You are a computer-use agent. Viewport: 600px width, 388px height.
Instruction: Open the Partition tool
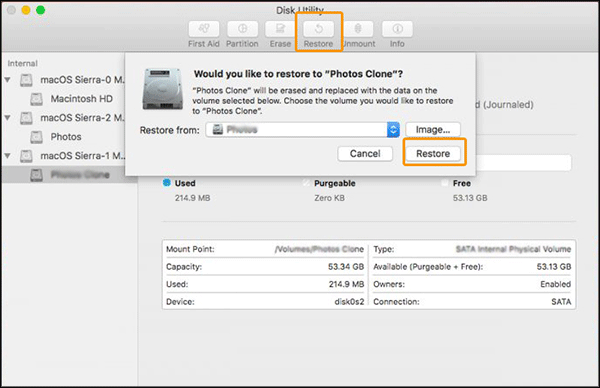pyautogui.click(x=242, y=29)
